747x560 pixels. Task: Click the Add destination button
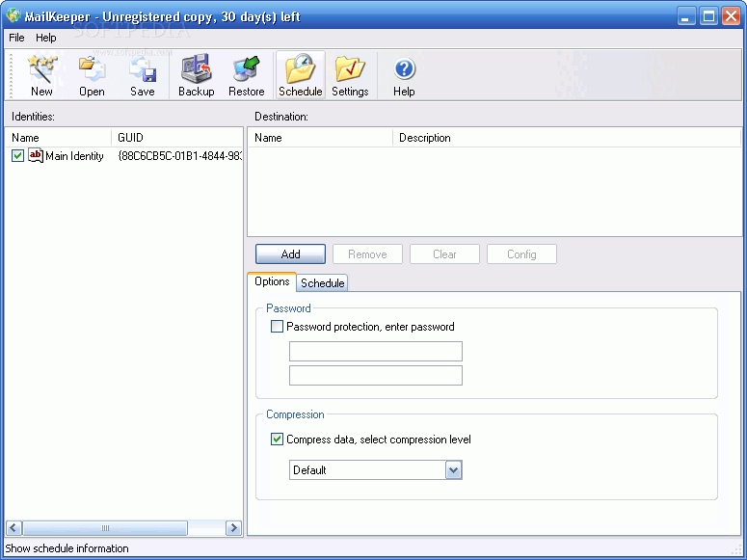(x=290, y=254)
